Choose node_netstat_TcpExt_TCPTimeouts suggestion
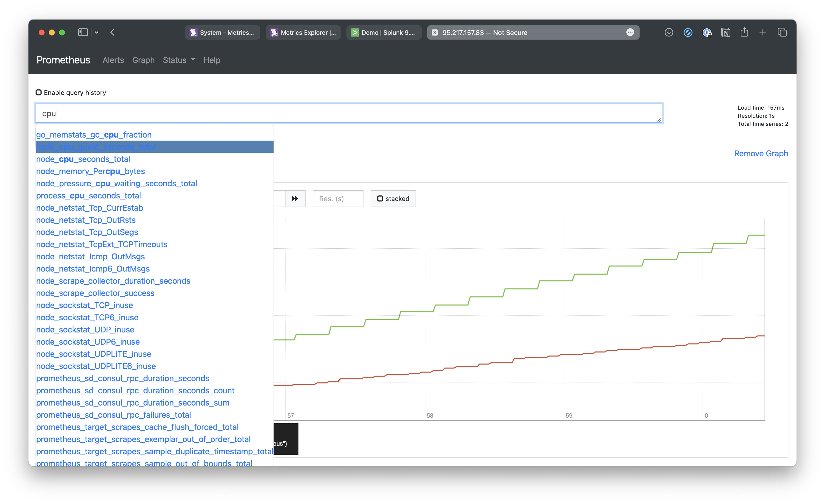Screen dimensions: 825x504 155,244
